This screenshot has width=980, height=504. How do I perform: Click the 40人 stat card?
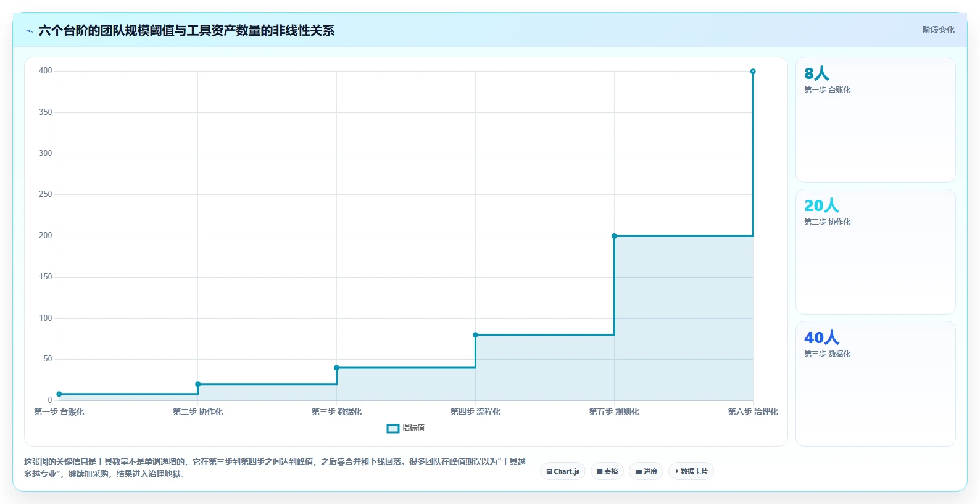tap(875, 383)
